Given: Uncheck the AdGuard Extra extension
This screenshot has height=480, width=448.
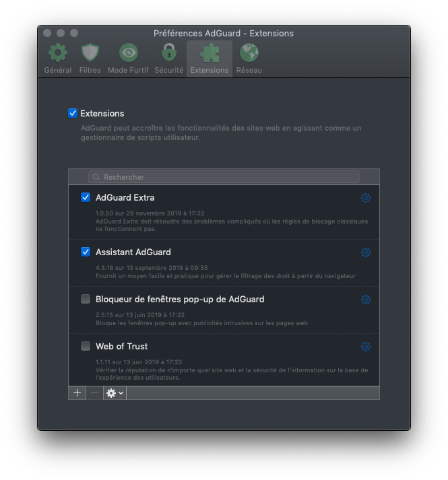Looking at the screenshot, I should (86, 197).
